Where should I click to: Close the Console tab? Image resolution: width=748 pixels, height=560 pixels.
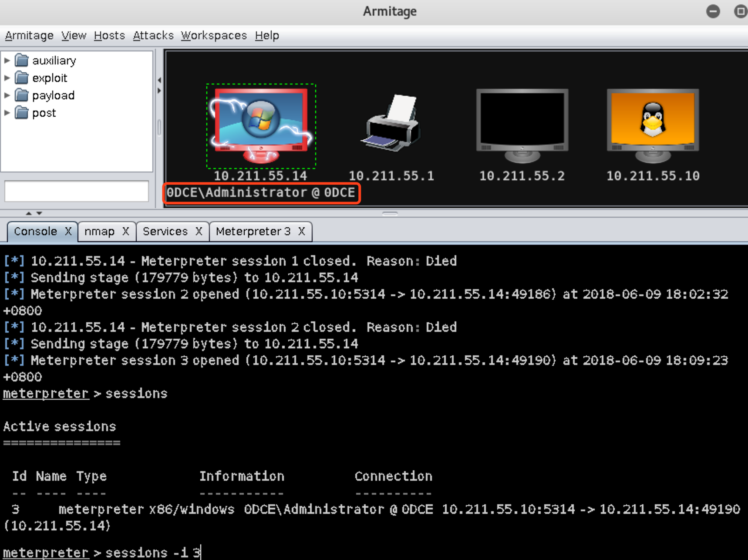68,231
